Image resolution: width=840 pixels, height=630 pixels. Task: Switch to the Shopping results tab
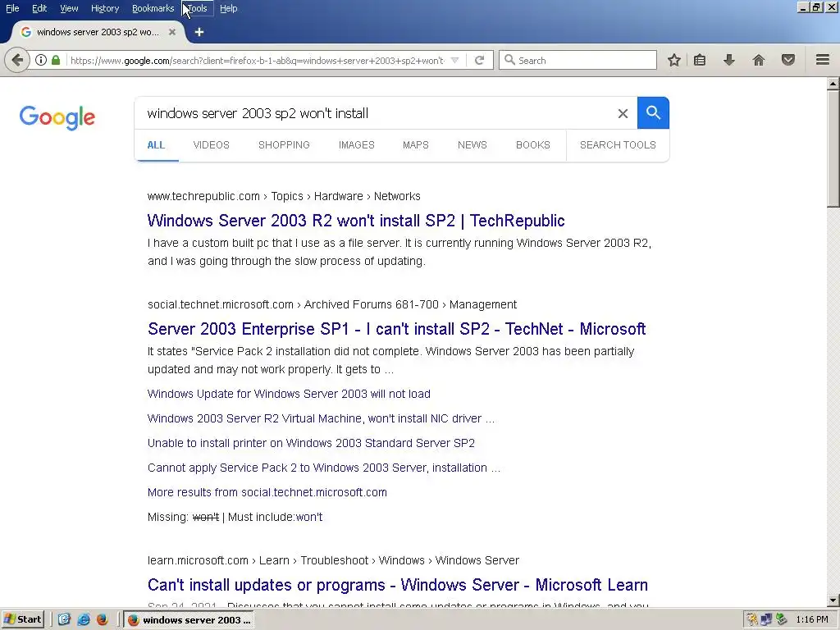284,145
